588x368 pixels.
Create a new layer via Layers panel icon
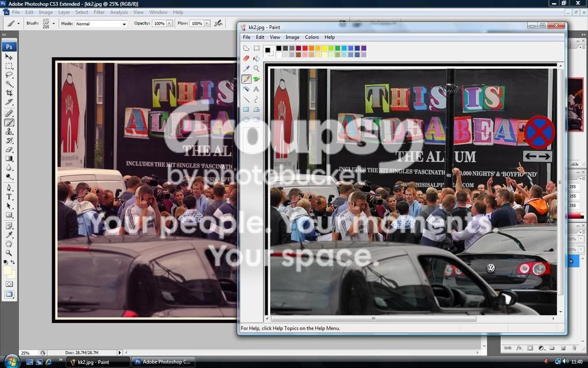point(563,348)
